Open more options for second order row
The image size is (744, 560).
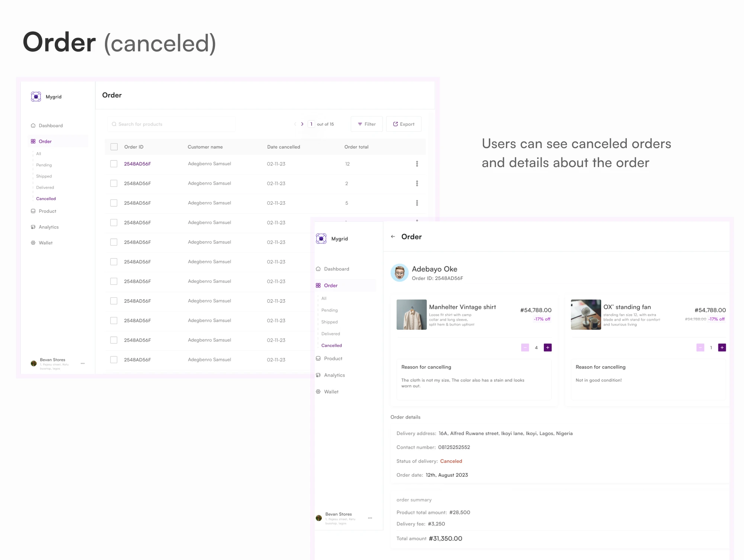(417, 183)
